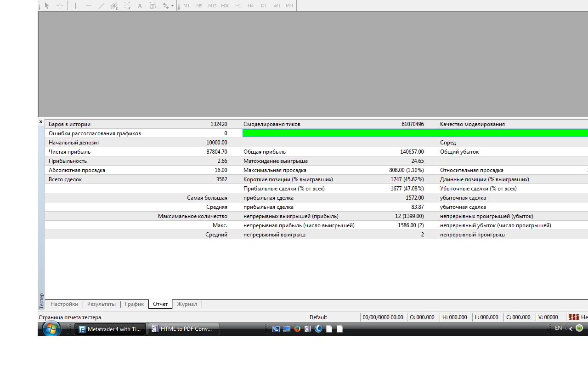Viewport: 588px width, 368px height.
Task: Switch to H1 timeframe
Action: coord(238,6)
